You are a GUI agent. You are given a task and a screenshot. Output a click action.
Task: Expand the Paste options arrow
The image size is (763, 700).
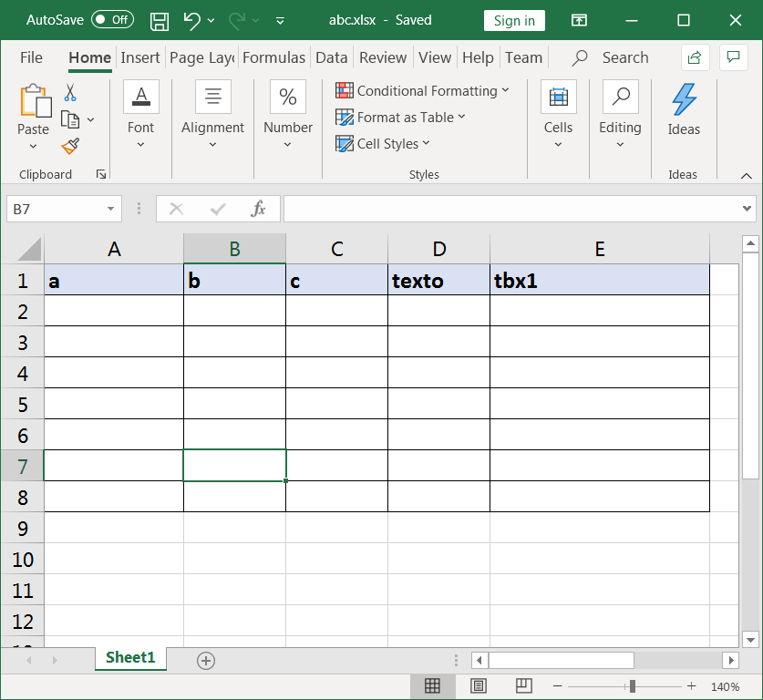pyautogui.click(x=33, y=146)
